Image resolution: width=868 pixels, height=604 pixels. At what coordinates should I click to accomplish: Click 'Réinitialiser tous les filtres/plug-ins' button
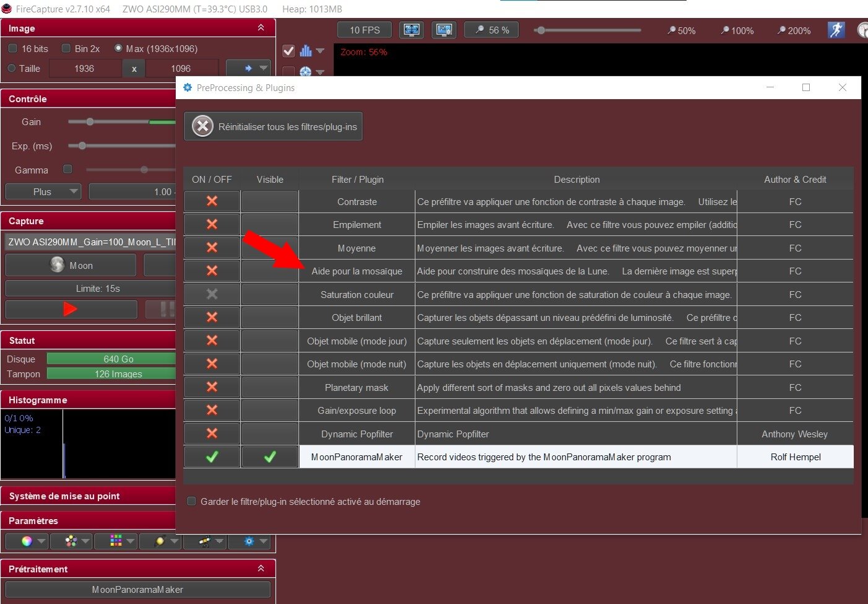pos(273,126)
